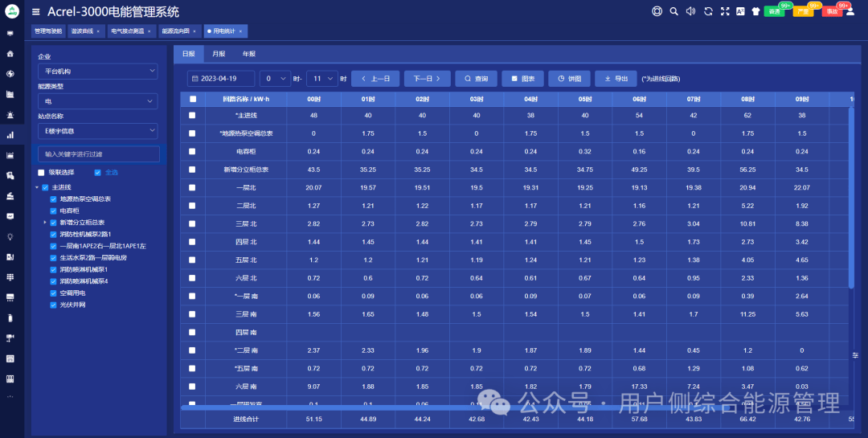
Task: Click the yellow 严重 alarm badge
Action: 803,11
